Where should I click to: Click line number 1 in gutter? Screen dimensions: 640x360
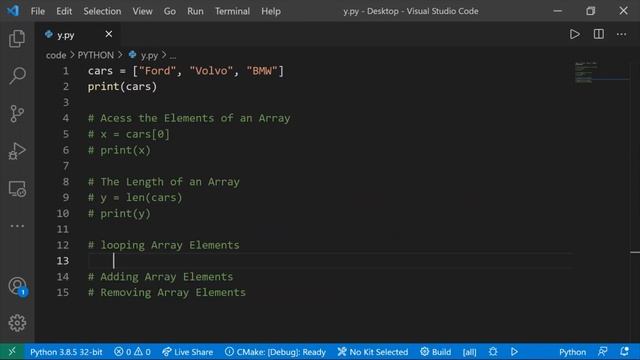point(65,71)
